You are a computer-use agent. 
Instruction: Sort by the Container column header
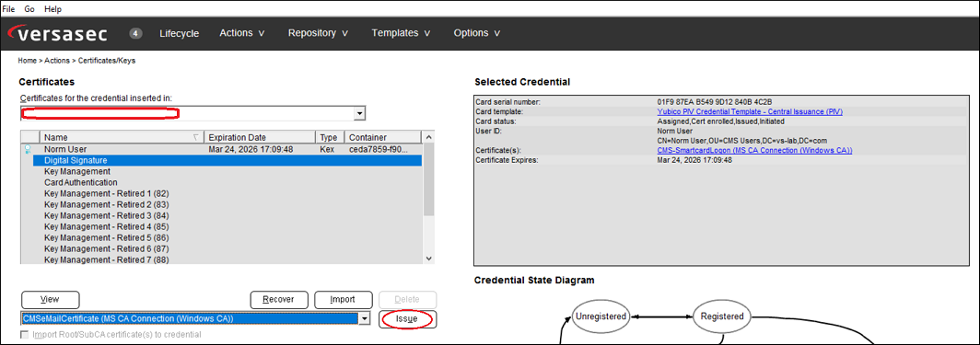[x=383, y=137]
